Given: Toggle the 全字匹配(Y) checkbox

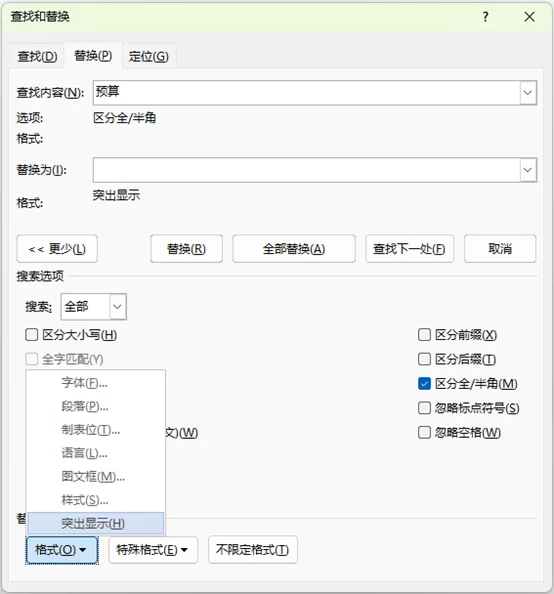Looking at the screenshot, I should coord(31,359).
